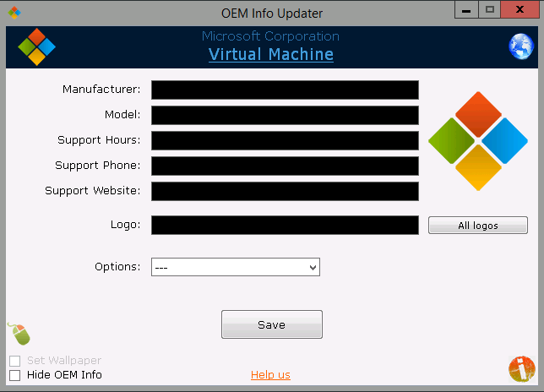Click the title bar app icon
This screenshot has height=392, width=544.
(x=14, y=13)
